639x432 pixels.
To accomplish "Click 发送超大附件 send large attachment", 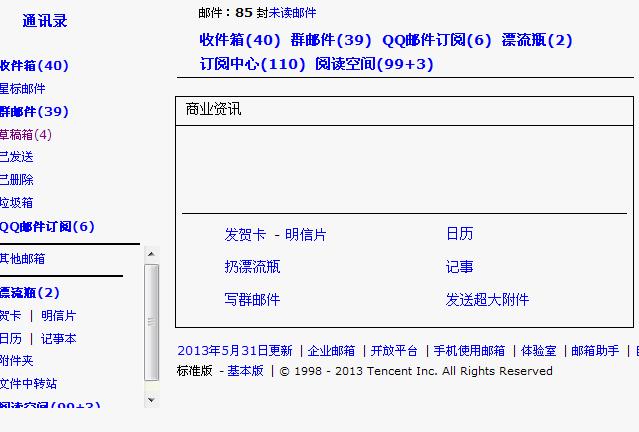I will click(x=487, y=300).
